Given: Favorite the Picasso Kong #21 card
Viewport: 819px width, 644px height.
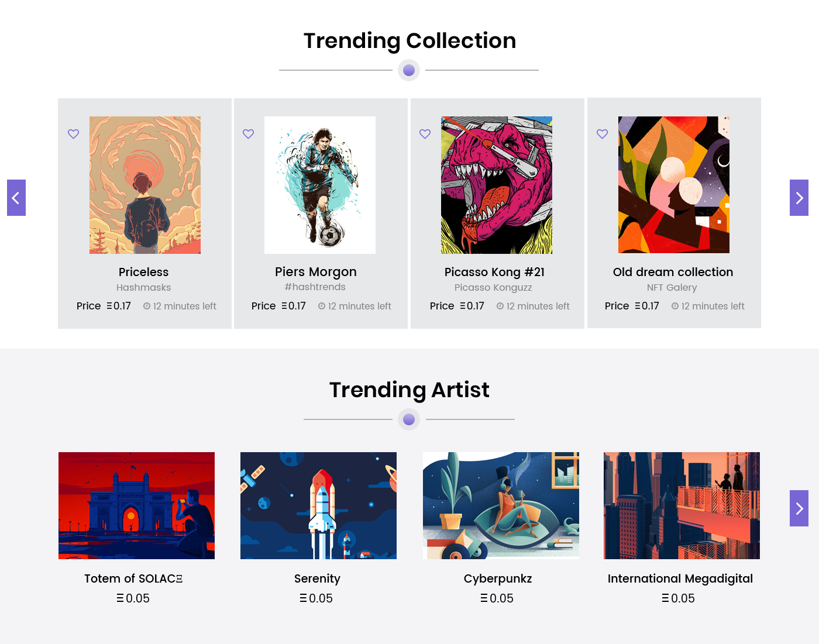Looking at the screenshot, I should coord(425,134).
